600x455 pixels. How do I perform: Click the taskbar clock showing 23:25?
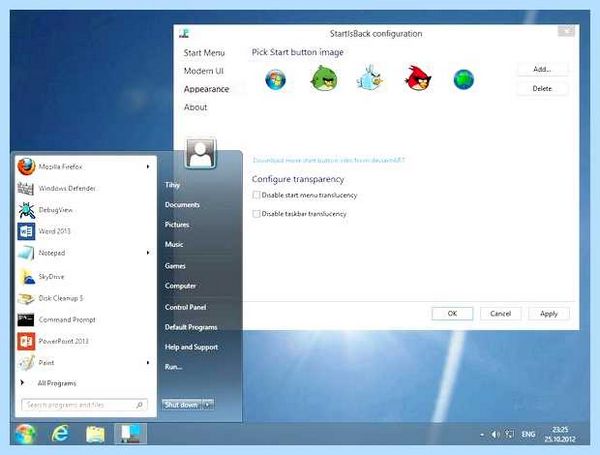click(x=560, y=434)
